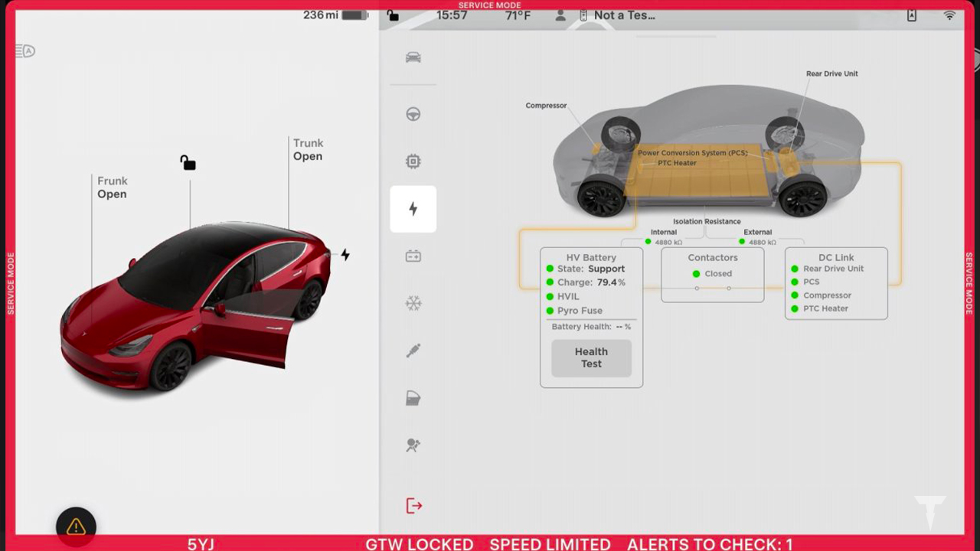Toggle the unlock padlock above the car
The height and width of the screenshot is (551, 980).
(x=188, y=162)
